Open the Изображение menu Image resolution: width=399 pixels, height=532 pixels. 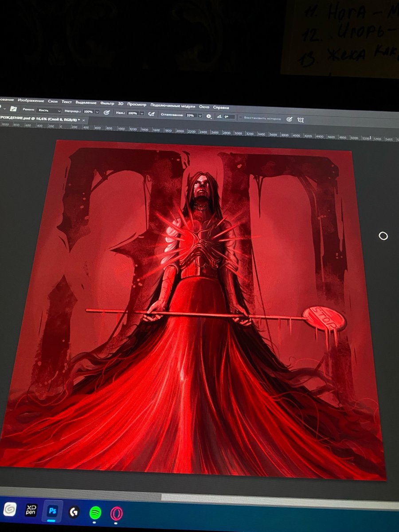(31, 101)
